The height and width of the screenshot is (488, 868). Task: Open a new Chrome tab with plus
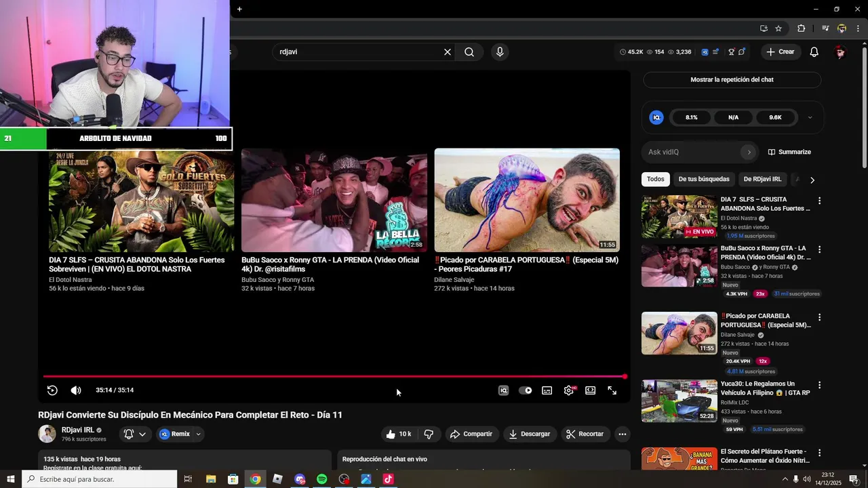[239, 9]
